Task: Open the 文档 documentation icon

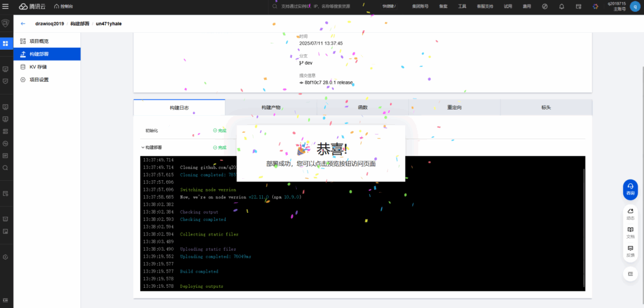Action: point(630,232)
